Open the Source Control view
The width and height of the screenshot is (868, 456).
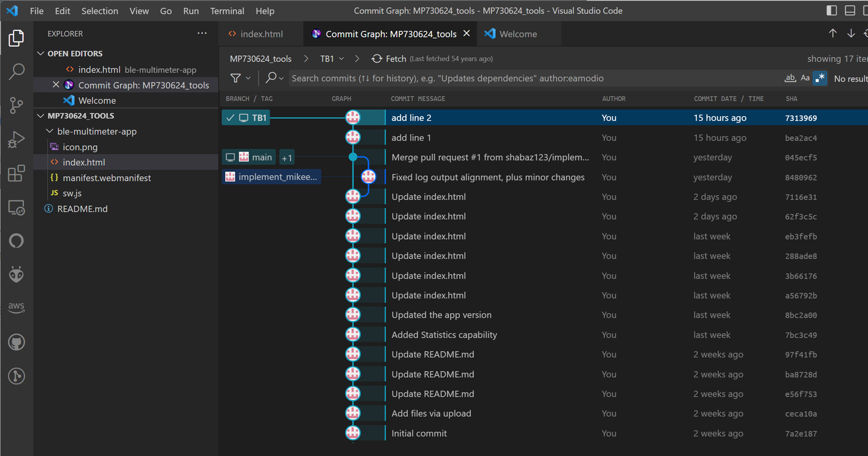pyautogui.click(x=16, y=106)
